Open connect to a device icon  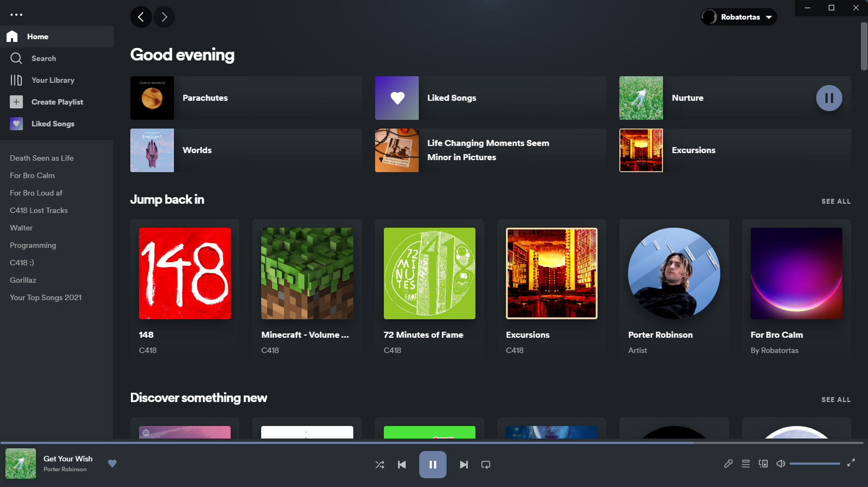[x=763, y=464]
